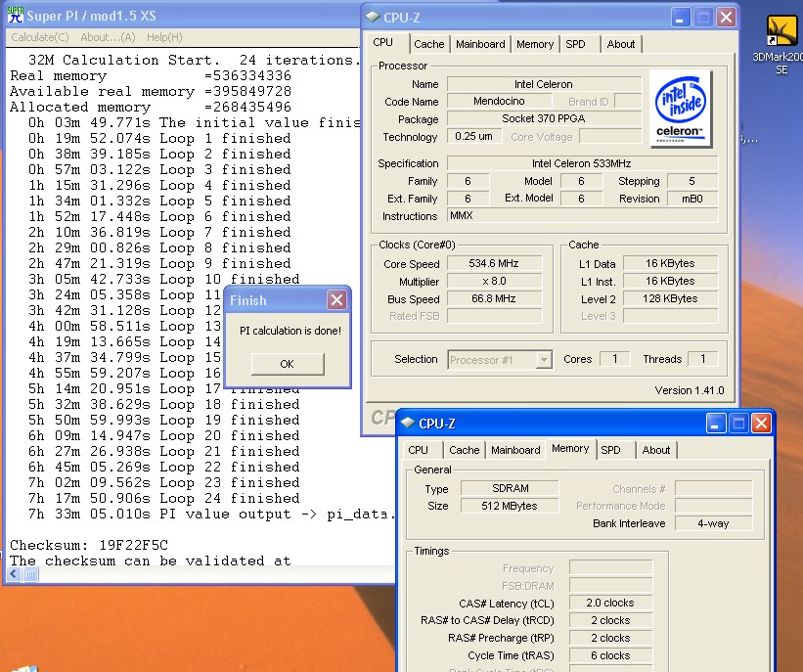Click the Package field Socket 370 PPGA
Viewport: 803px width, 672px height.
point(544,118)
